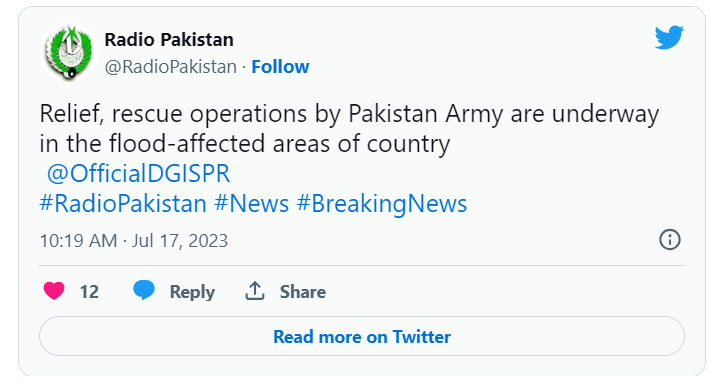This screenshot has width=710, height=382.
Task: Open the #RadioPakistan hashtag
Action: pos(123,204)
